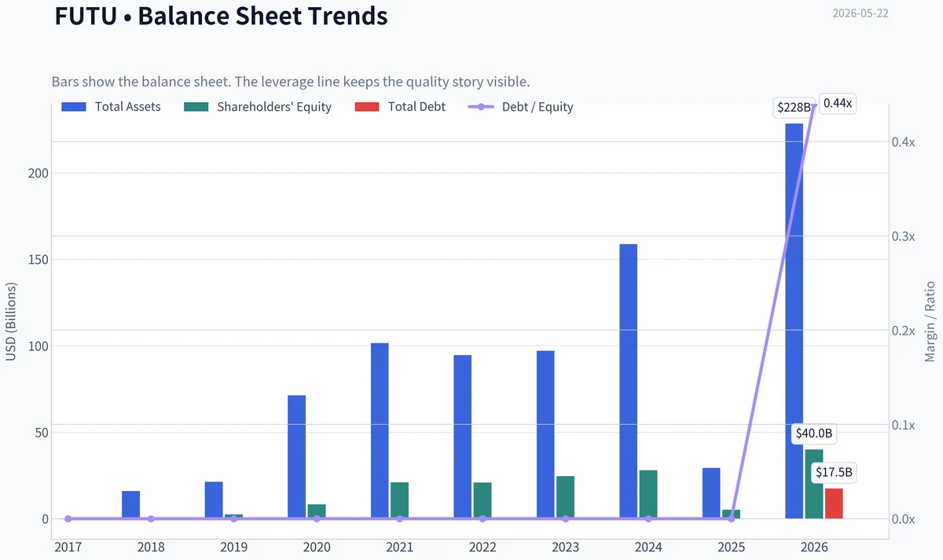Click the 0.3x tick on the right axis
Screen dimensions: 943x560
point(904,236)
